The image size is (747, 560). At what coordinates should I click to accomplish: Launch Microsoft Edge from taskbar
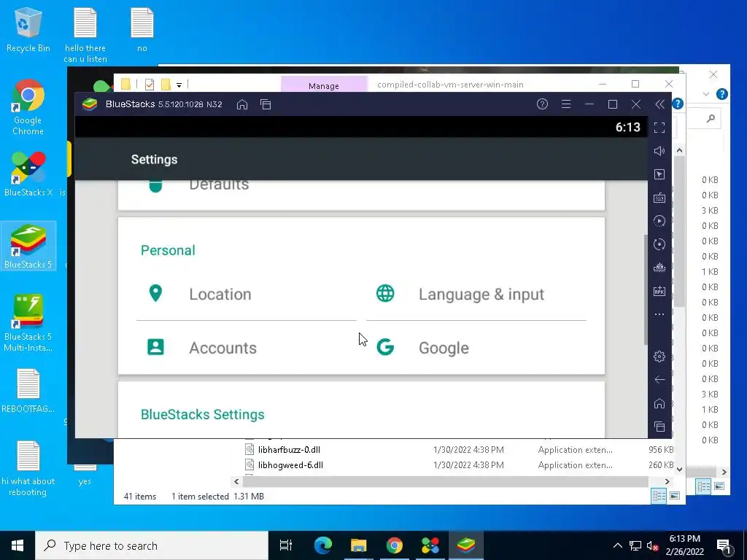click(x=322, y=545)
